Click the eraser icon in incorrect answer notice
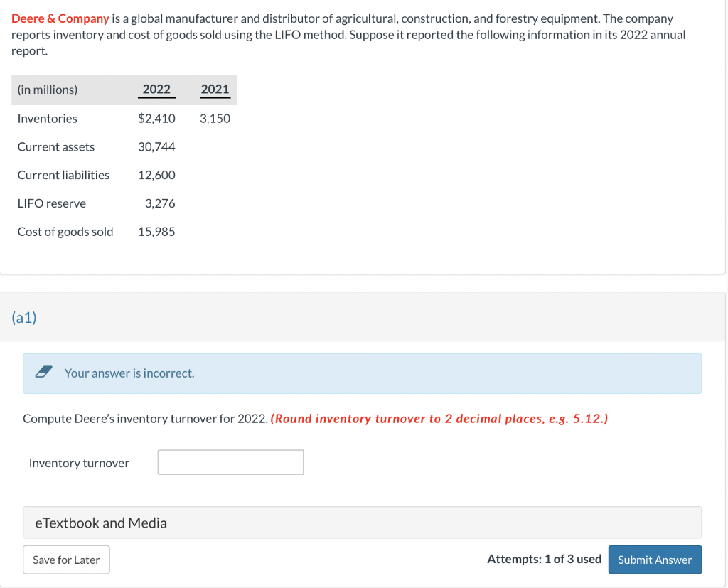Viewport: 728px width, 588px height. point(43,372)
